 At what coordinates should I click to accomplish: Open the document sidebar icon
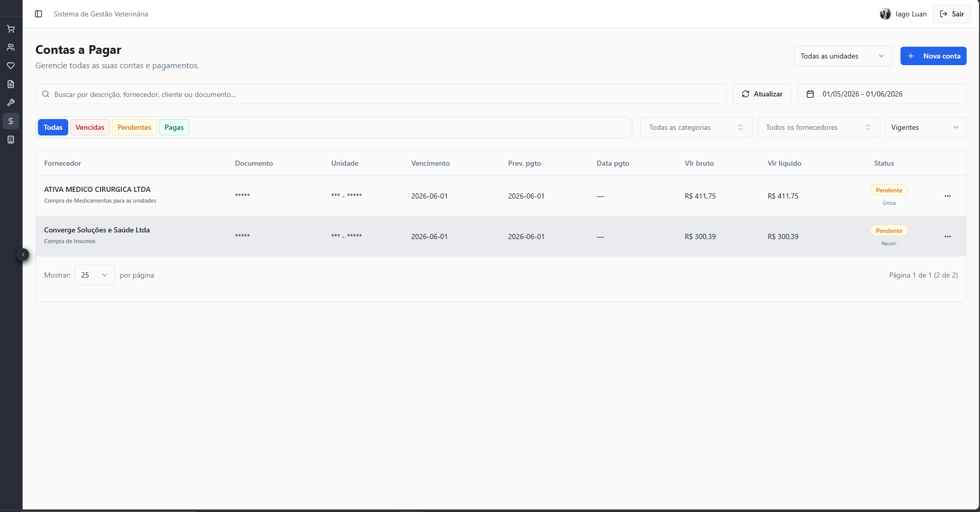pyautogui.click(x=11, y=84)
